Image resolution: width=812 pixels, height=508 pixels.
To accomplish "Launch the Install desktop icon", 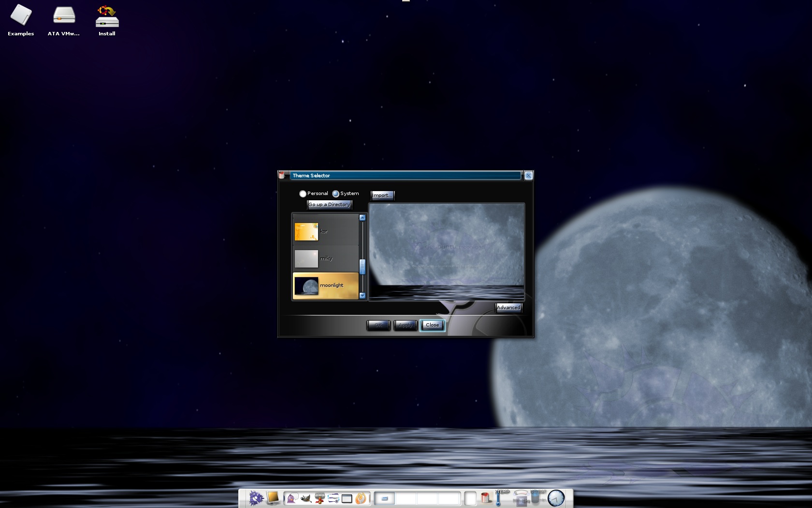I will 107,20.
